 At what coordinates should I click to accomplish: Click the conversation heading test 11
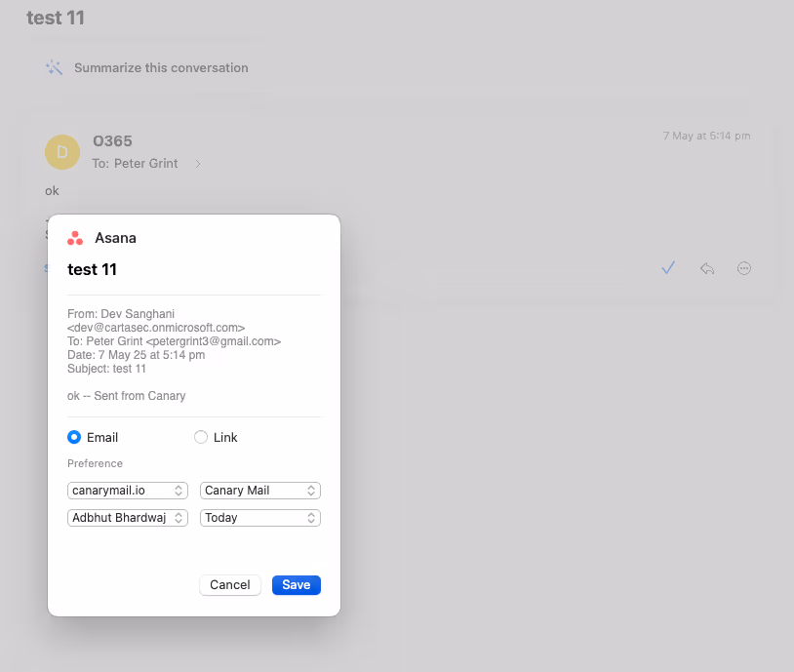click(x=56, y=18)
